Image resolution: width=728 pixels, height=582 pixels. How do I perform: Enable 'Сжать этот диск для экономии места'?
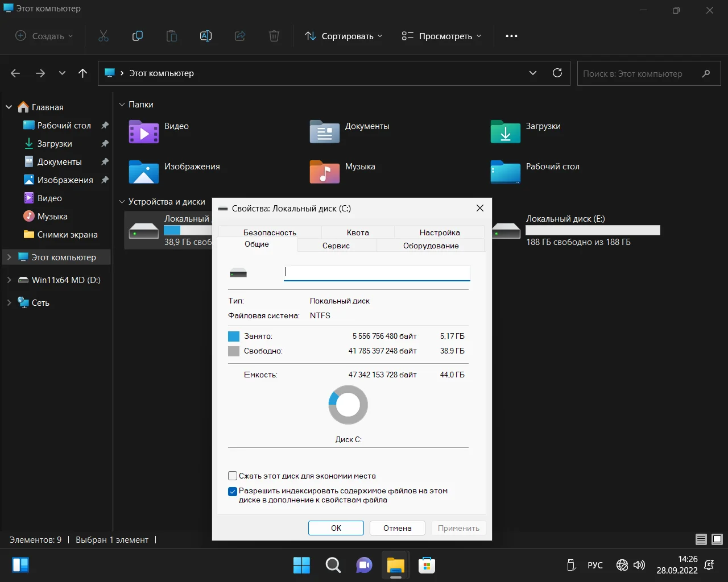pos(233,476)
